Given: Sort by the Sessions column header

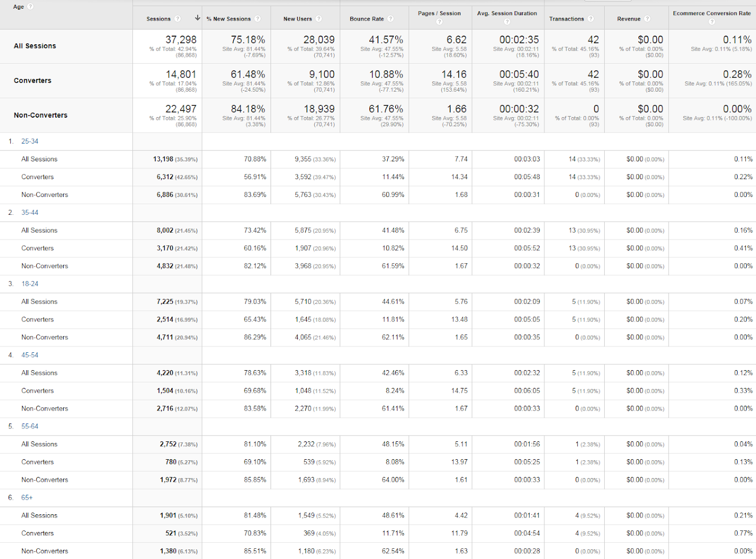Looking at the screenshot, I should pyautogui.click(x=158, y=19).
